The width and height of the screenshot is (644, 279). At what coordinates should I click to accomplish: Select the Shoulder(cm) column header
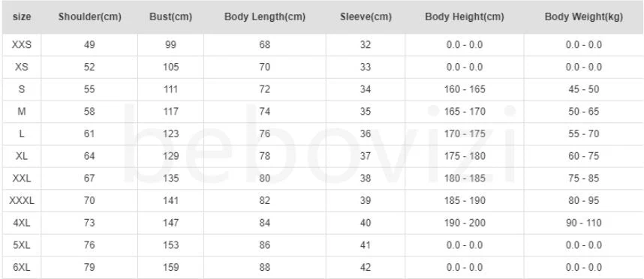tap(89, 17)
